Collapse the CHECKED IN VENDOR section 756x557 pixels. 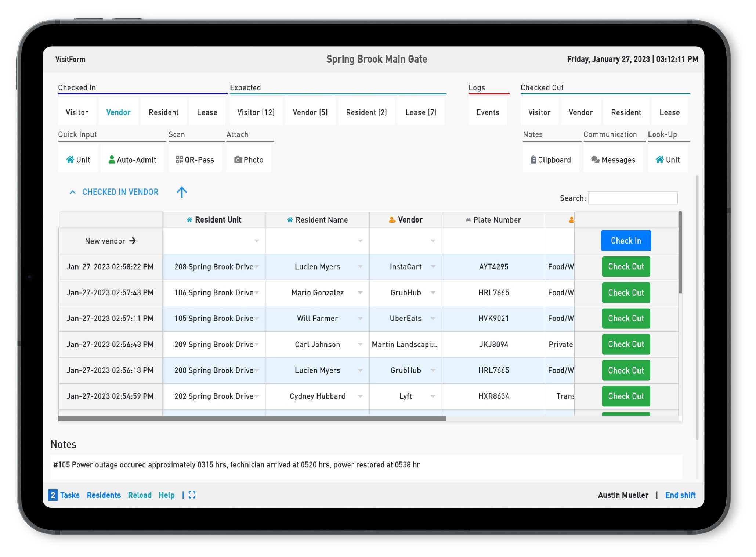pos(73,192)
